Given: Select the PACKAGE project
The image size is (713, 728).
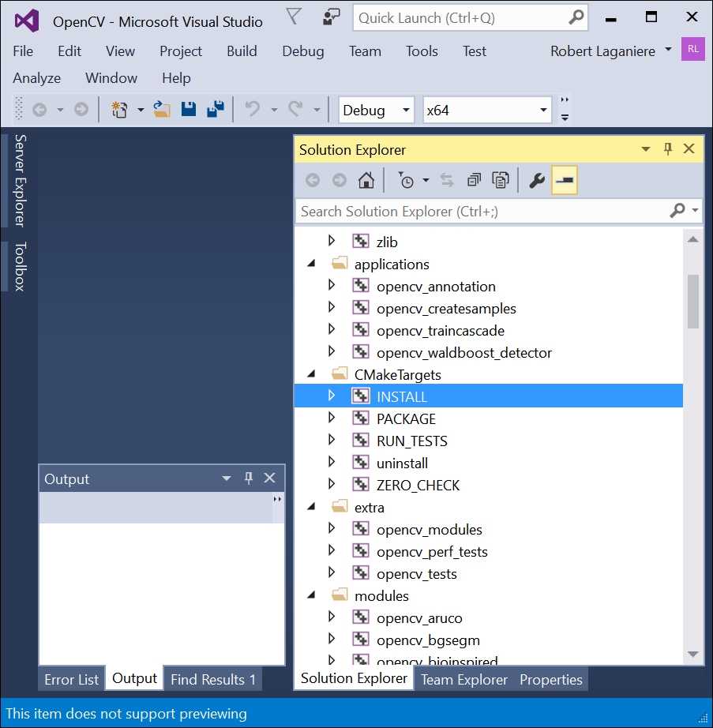Looking at the screenshot, I should tap(406, 418).
